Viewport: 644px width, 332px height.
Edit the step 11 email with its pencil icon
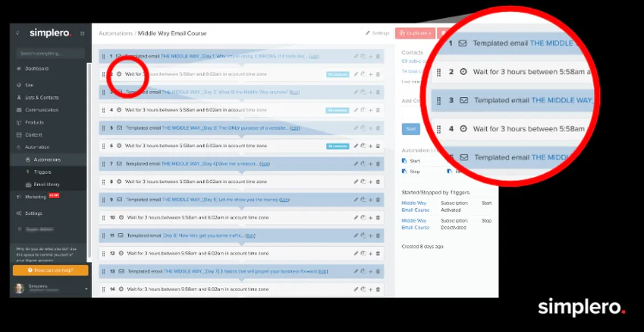point(355,235)
